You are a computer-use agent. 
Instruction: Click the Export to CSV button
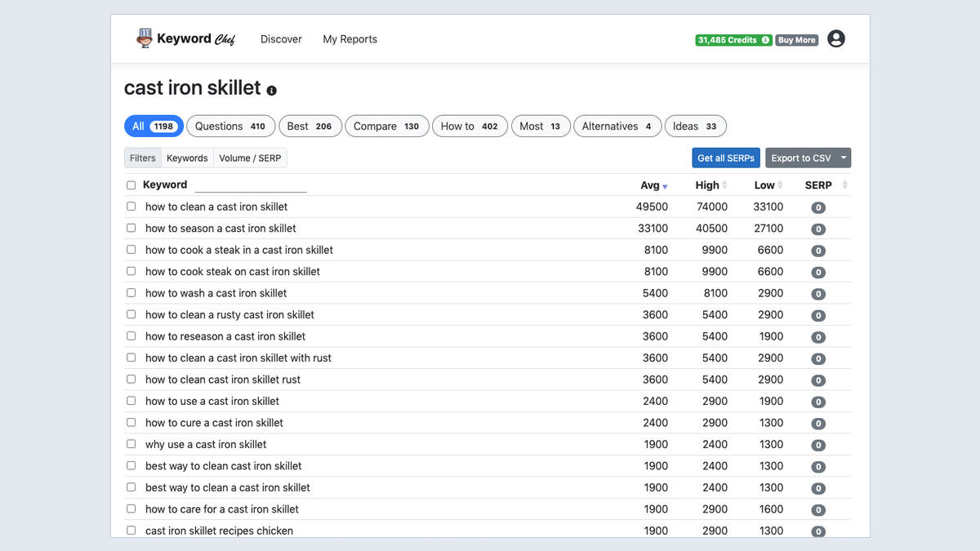pyautogui.click(x=801, y=158)
